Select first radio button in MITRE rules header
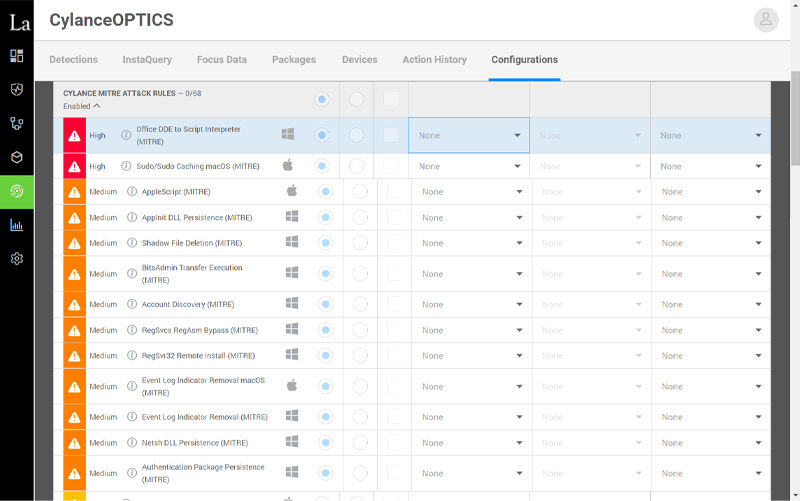800x501 pixels. (x=322, y=99)
